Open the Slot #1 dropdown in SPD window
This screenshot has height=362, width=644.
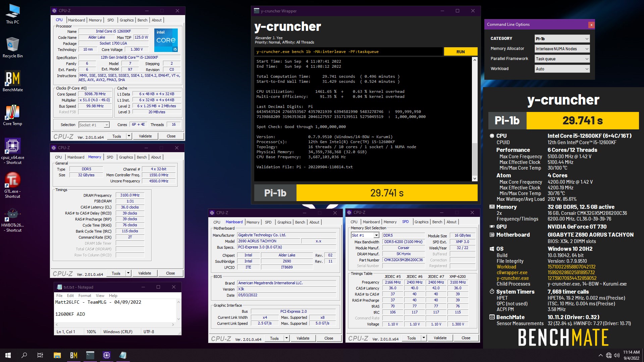pos(365,235)
